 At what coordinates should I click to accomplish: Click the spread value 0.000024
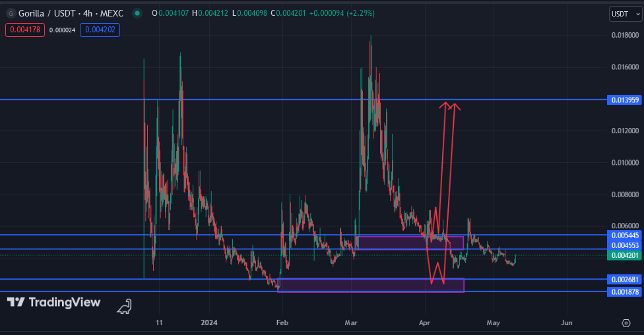(x=62, y=30)
